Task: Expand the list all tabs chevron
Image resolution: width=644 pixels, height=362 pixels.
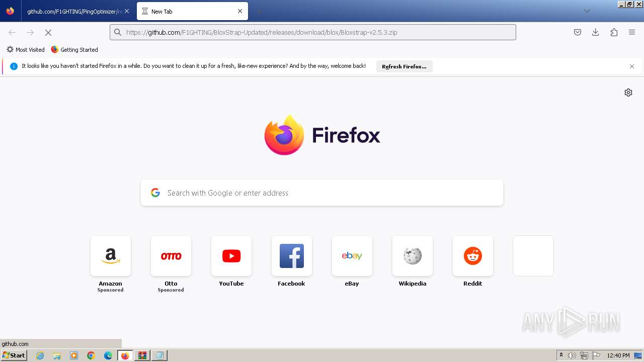Action: 587,11
